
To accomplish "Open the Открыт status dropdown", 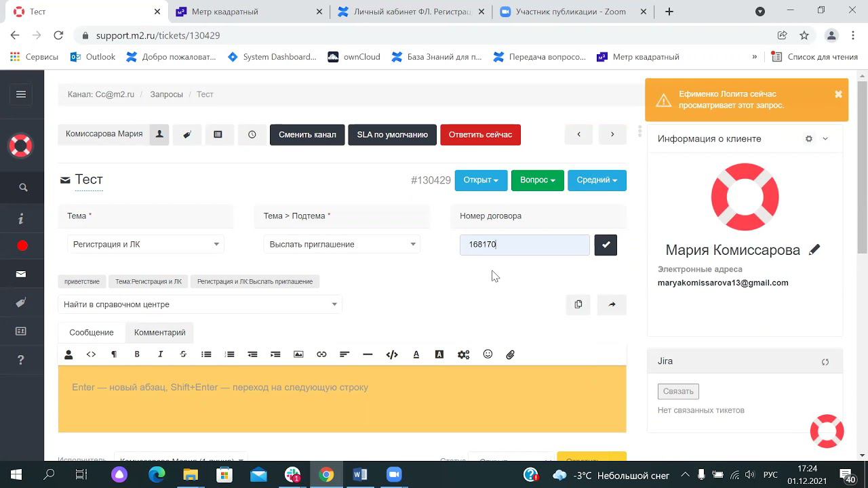I will [481, 180].
